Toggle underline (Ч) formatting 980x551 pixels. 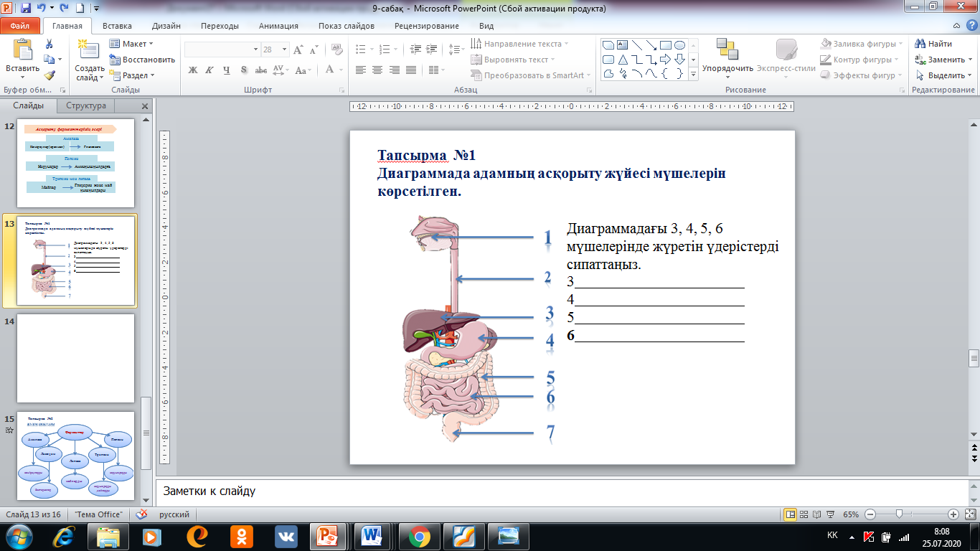pos(227,70)
